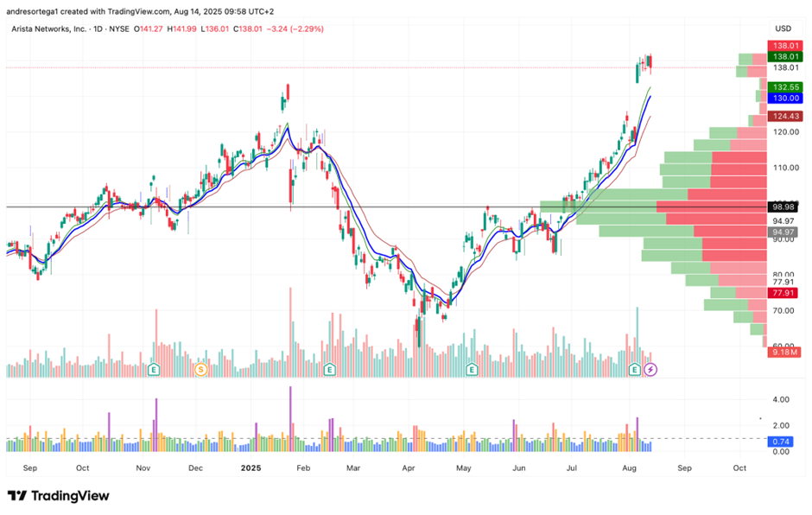Click the black 98.98 price label
This screenshot has height=515, width=812.
click(783, 207)
